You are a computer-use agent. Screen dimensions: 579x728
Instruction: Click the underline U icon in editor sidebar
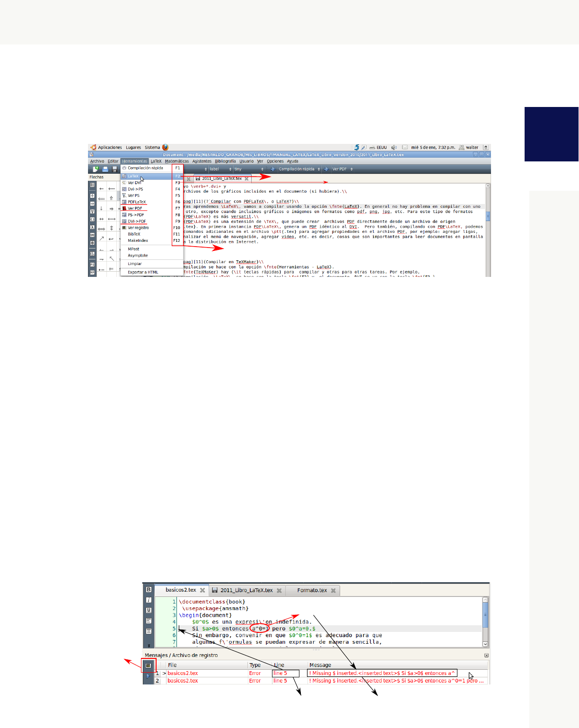point(149,611)
